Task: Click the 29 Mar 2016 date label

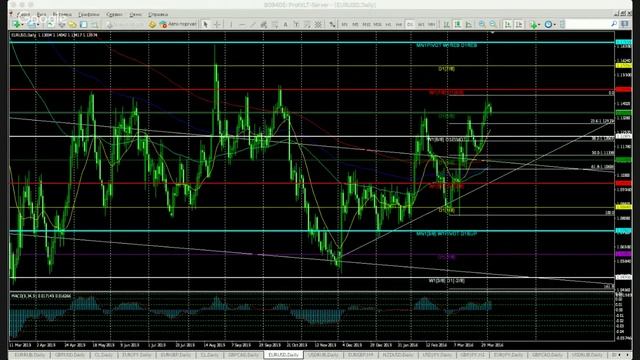Action: tap(492, 345)
